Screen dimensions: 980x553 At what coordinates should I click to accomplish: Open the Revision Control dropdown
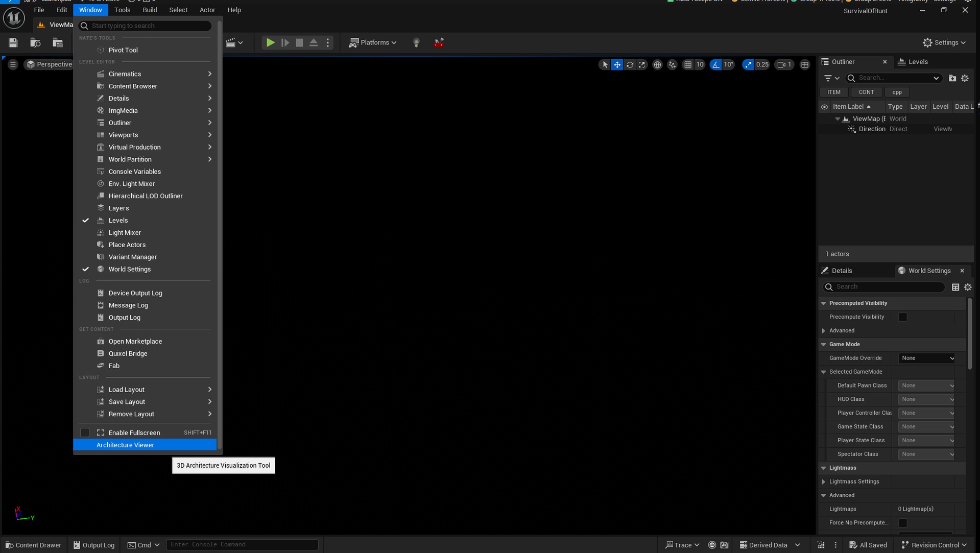tap(934, 545)
